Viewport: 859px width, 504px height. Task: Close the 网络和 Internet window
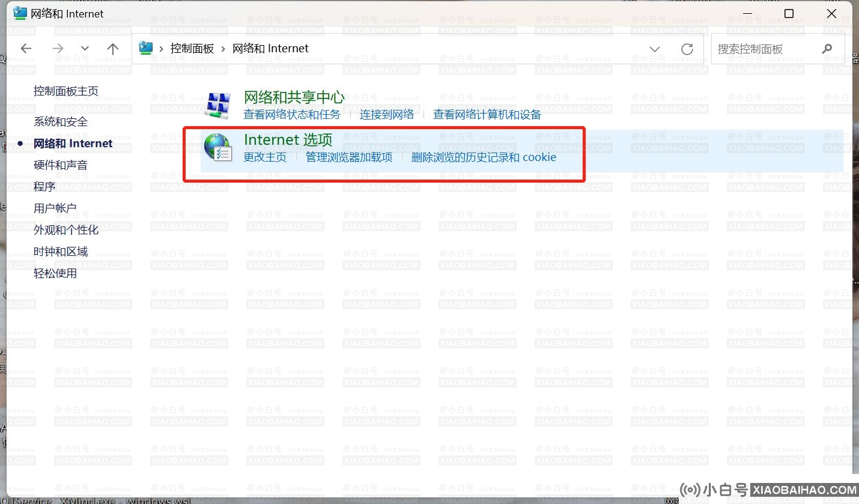click(831, 13)
